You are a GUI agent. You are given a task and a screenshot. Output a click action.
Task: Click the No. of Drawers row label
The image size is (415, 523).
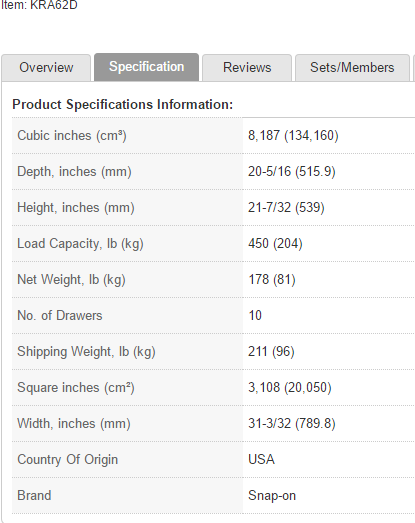point(60,316)
